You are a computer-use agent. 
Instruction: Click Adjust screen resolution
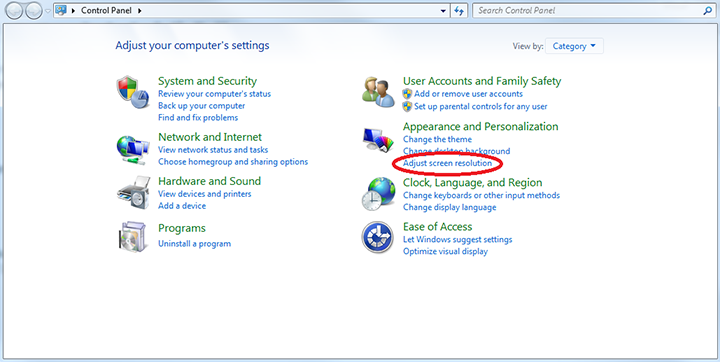[x=447, y=163]
